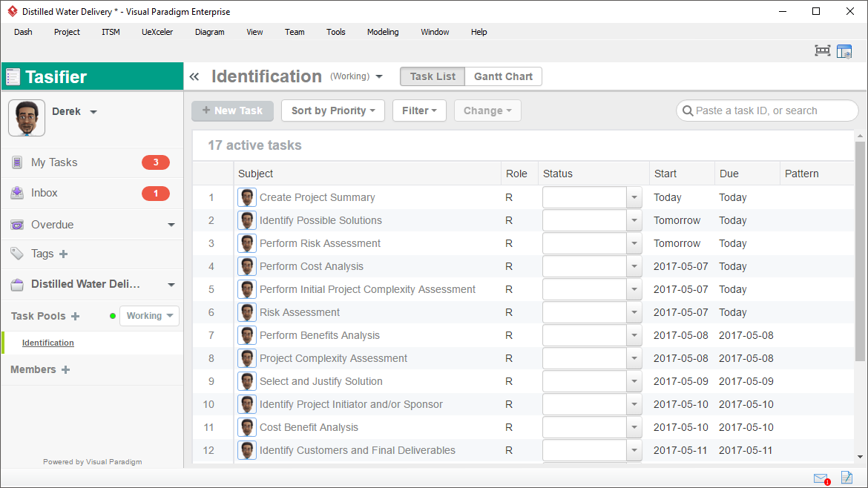Click task 'Identify Customers and Final Deliverables'

point(358,450)
